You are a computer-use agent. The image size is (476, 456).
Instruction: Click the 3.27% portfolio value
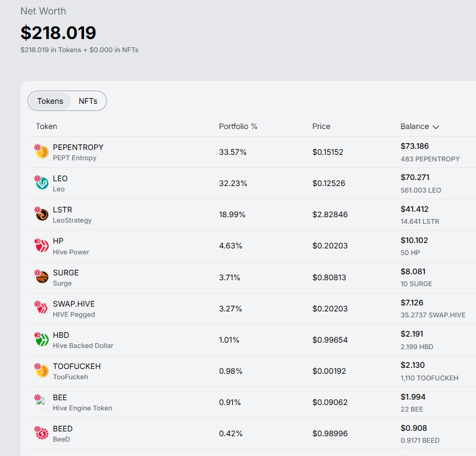click(230, 309)
